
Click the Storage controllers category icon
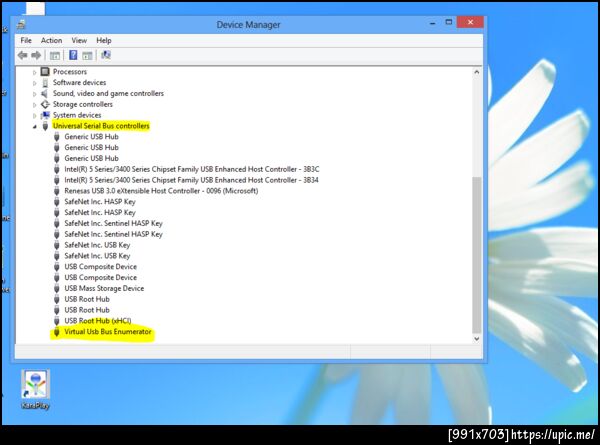tap(45, 104)
